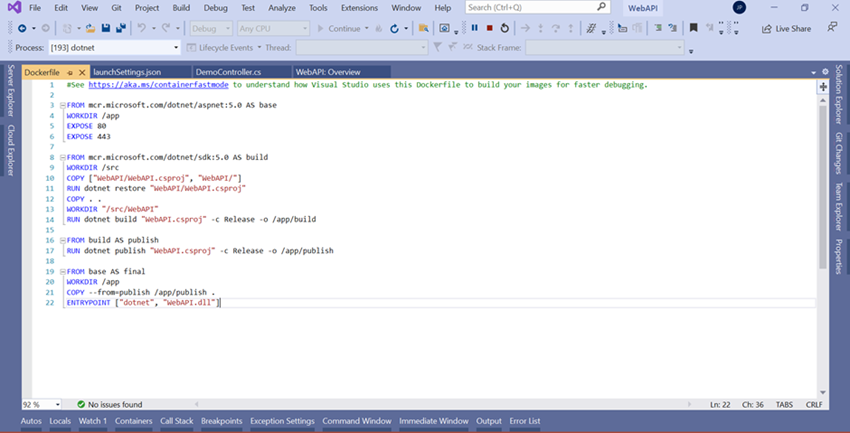Click the bookmark icon in toolbar
Viewport: 850px width, 433px height.
tap(694, 28)
